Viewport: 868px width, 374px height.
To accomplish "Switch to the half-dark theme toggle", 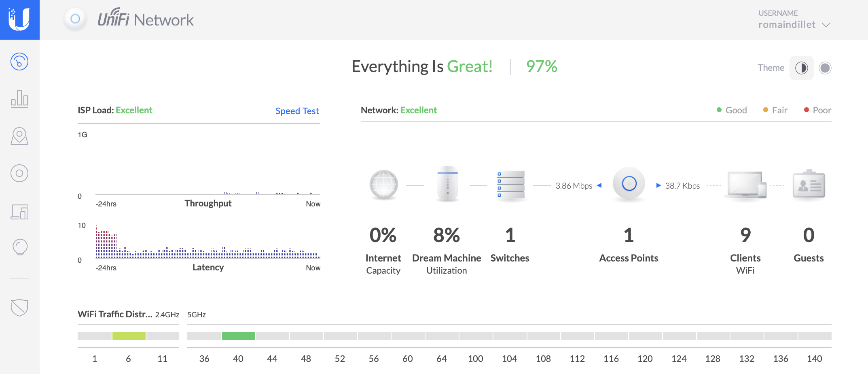I will coord(801,68).
